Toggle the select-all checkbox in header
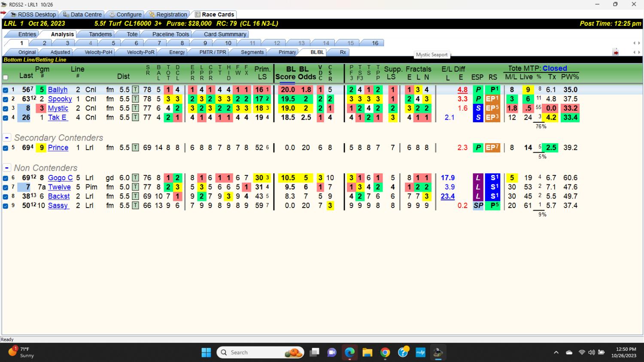Screen dimensions: 644x362 (x=6, y=78)
